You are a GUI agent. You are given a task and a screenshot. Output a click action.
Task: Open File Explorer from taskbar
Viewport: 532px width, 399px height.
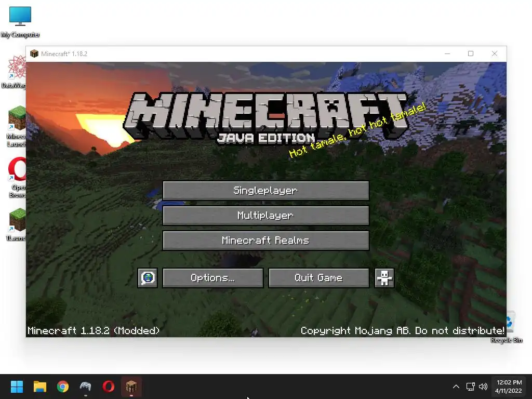(x=39, y=387)
